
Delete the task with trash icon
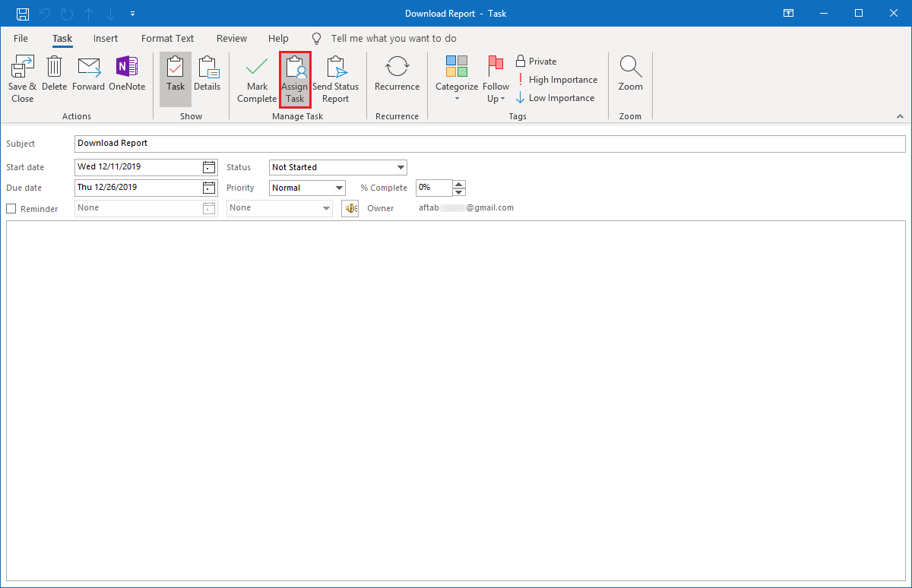point(54,74)
